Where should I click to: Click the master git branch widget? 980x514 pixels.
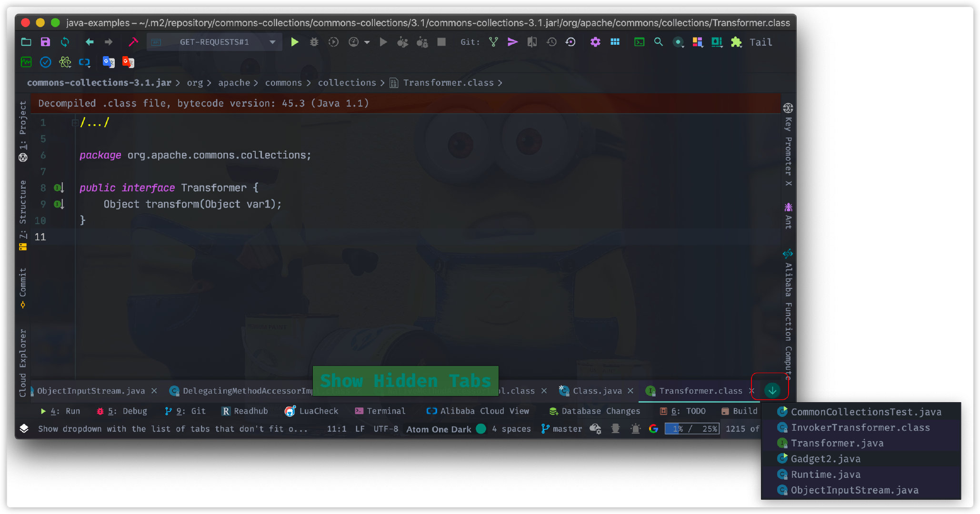(x=562, y=429)
